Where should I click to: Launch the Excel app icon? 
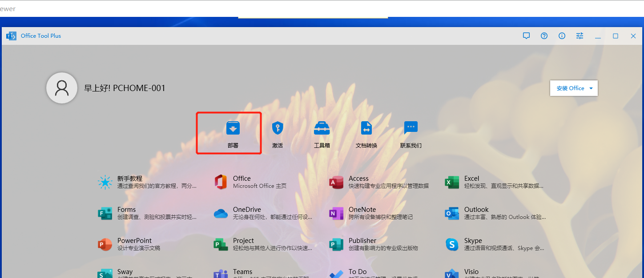click(x=452, y=182)
